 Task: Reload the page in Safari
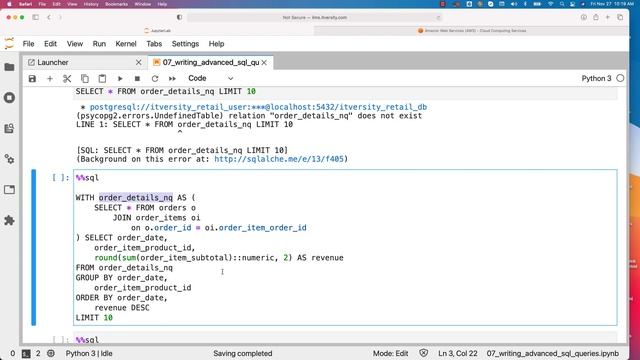pyautogui.click(x=438, y=18)
